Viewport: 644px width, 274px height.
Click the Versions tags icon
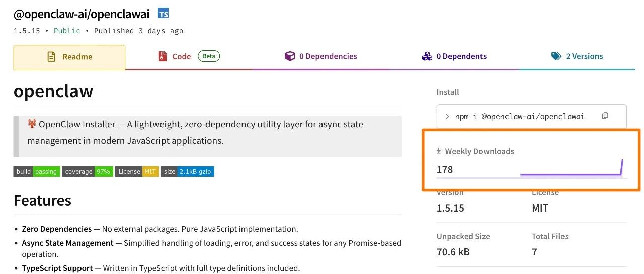[x=556, y=56]
